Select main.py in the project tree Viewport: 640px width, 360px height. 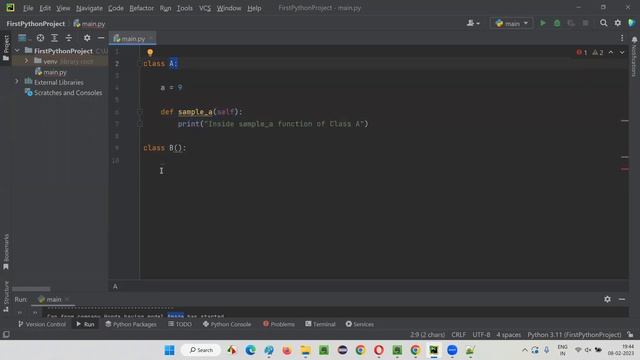click(55, 72)
